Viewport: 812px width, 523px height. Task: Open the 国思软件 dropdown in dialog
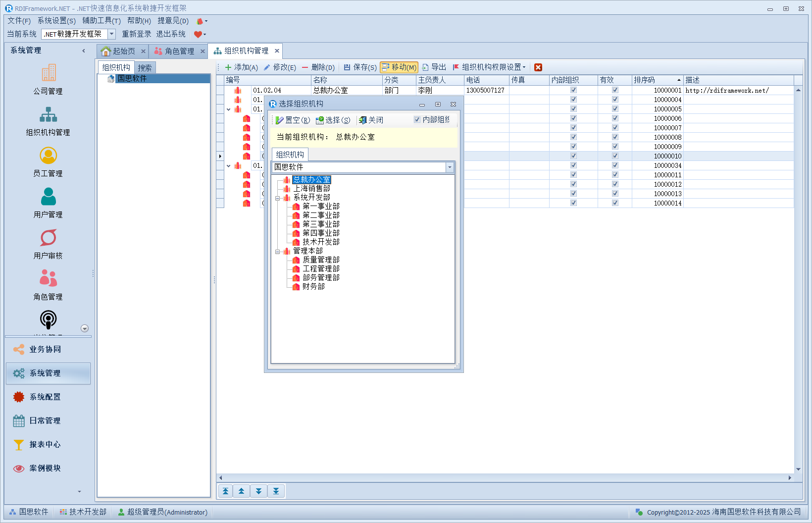450,167
